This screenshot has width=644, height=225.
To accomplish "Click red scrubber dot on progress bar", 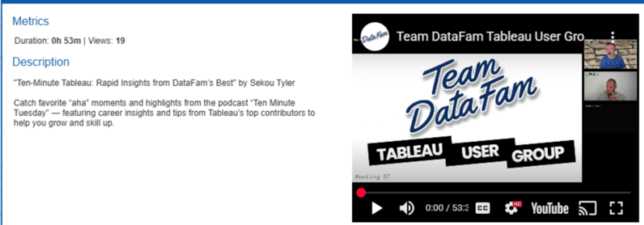I will (361, 193).
